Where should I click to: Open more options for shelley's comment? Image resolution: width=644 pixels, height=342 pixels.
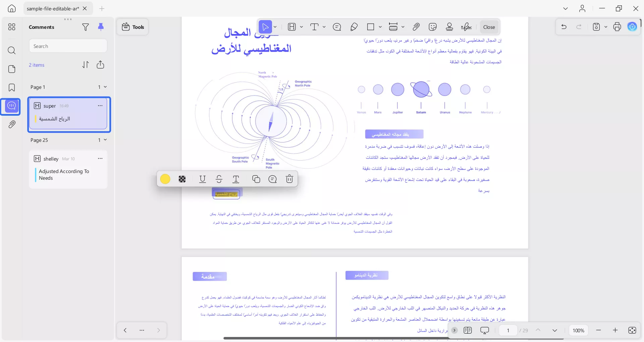pos(100,158)
